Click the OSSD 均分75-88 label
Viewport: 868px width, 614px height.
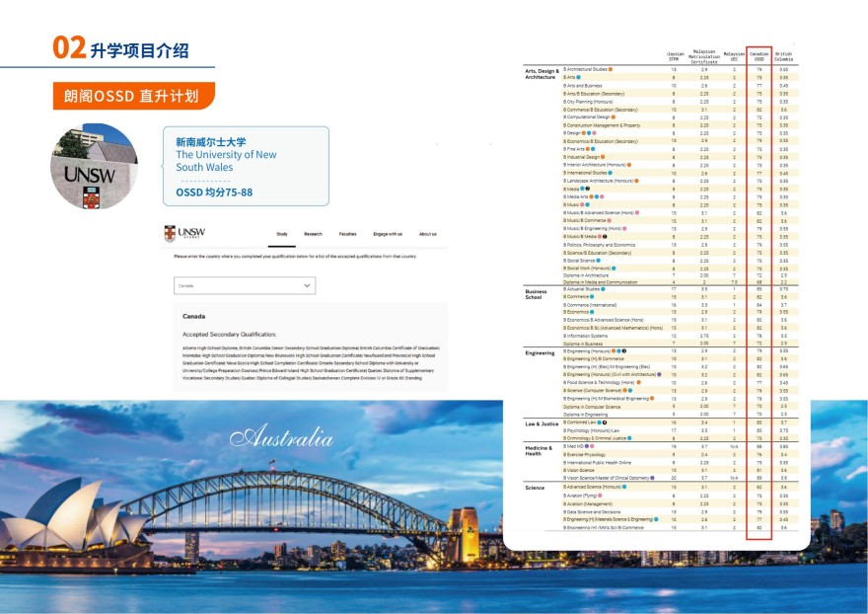pos(214,192)
